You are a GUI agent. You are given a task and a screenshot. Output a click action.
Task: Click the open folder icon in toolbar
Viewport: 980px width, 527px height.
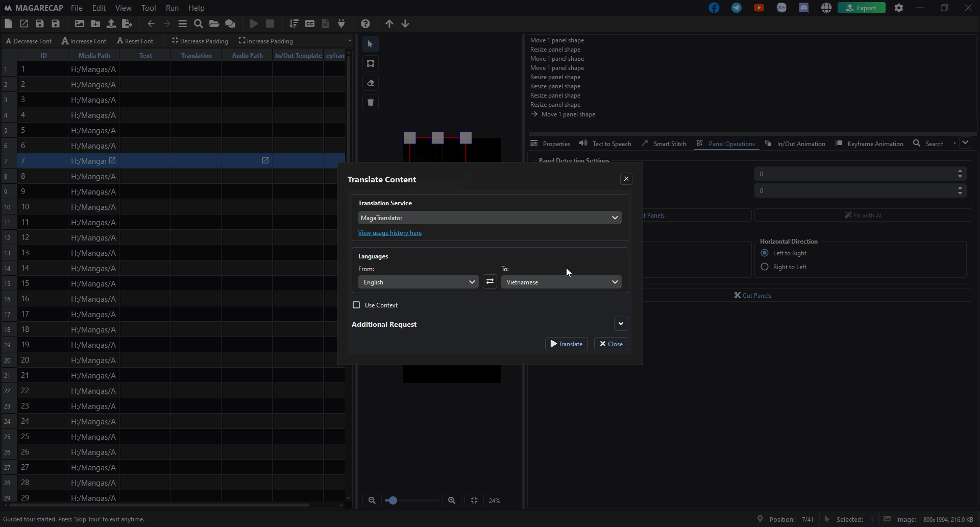[214, 23]
